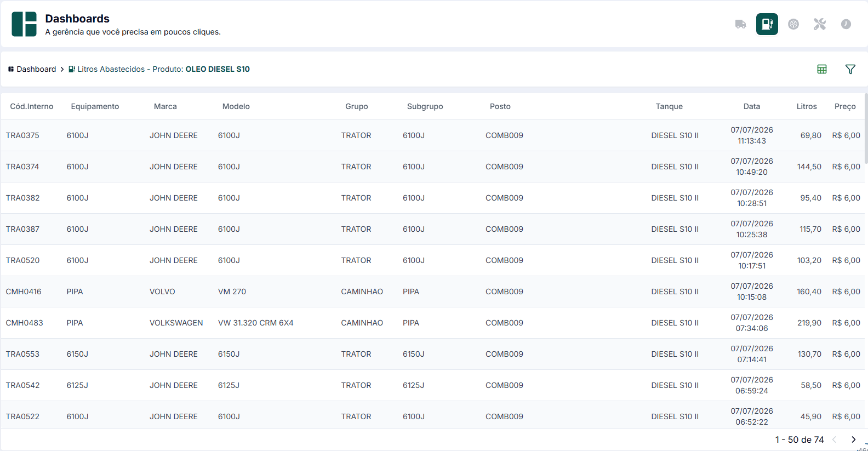Image resolution: width=868 pixels, height=451 pixels.
Task: Click the vertical table scrollbar
Action: (x=866, y=128)
